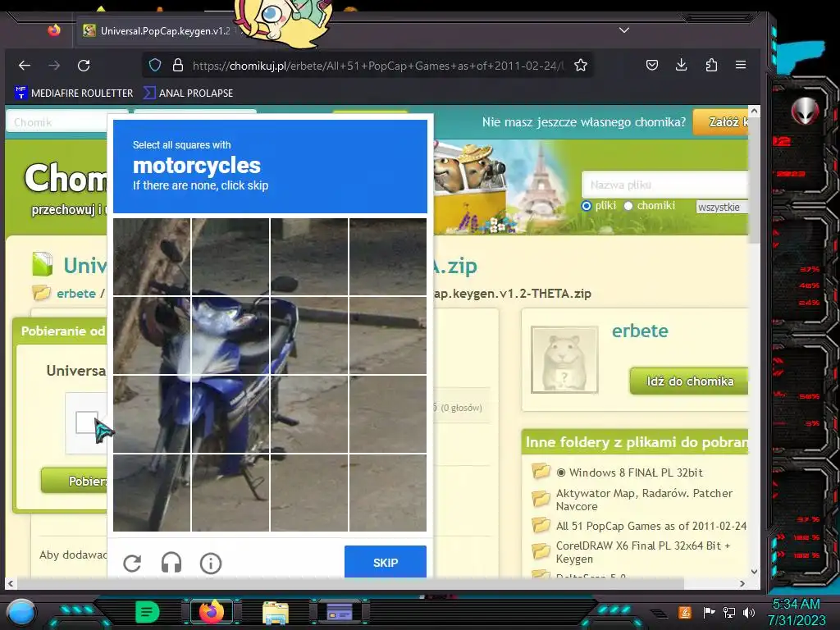Bookmark this page with the star icon
The width and height of the screenshot is (840, 630).
pyautogui.click(x=581, y=66)
